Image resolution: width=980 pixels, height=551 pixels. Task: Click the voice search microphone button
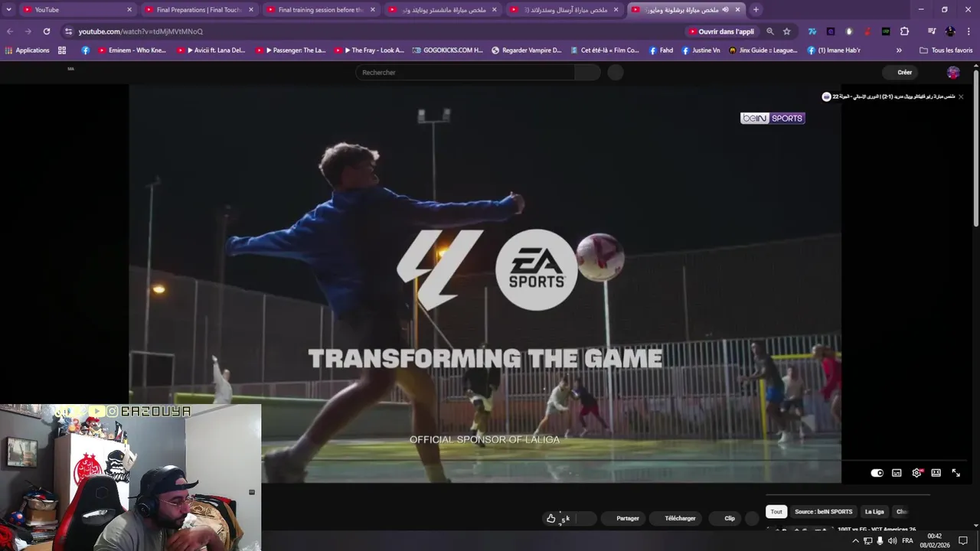tap(616, 72)
